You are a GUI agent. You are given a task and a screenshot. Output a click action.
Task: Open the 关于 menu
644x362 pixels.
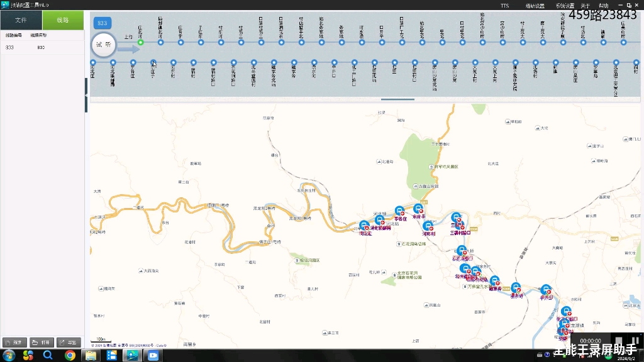(x=586, y=5)
